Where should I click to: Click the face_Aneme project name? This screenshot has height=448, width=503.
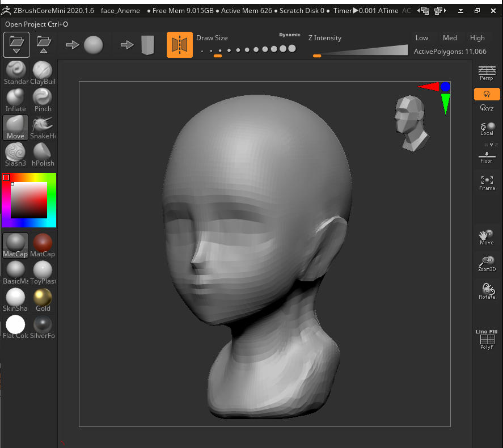click(x=120, y=11)
